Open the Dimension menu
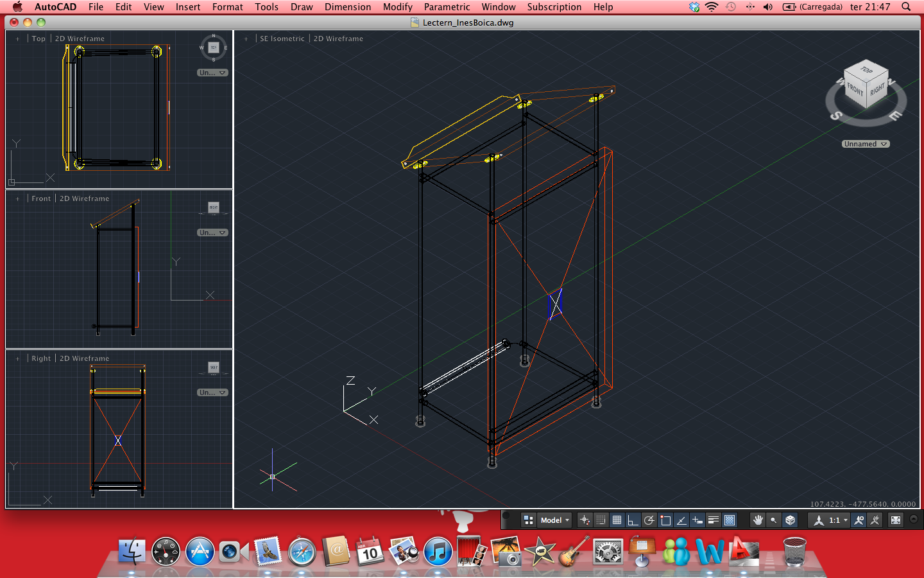924x578 pixels. [x=348, y=7]
